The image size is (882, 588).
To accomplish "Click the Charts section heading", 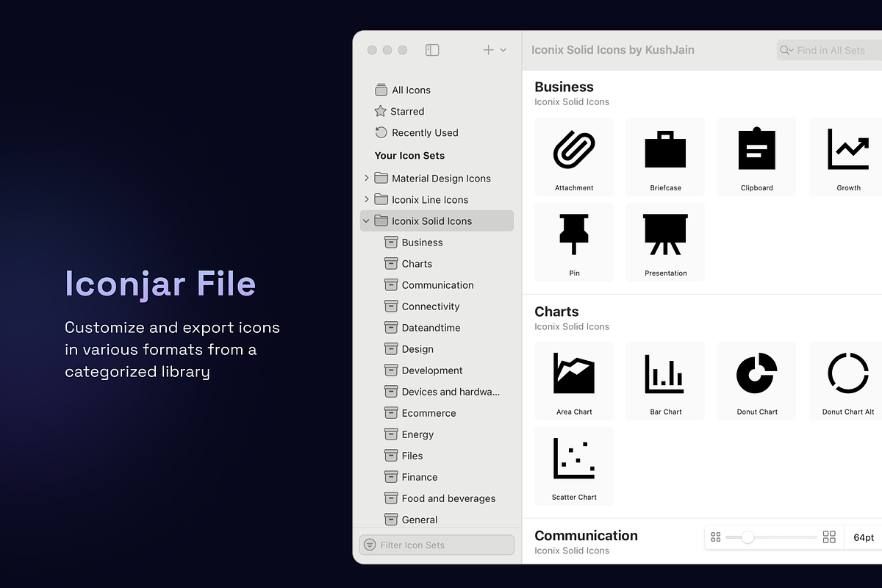I will pos(556,312).
